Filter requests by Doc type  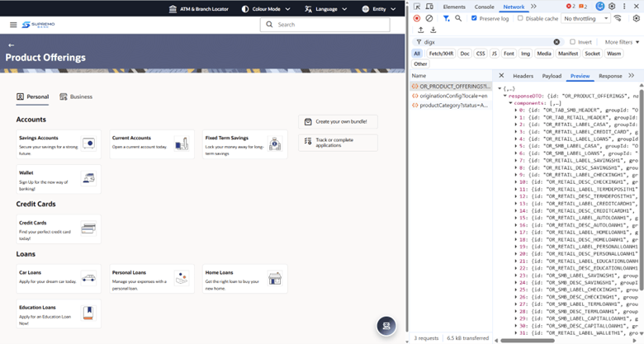pos(465,54)
